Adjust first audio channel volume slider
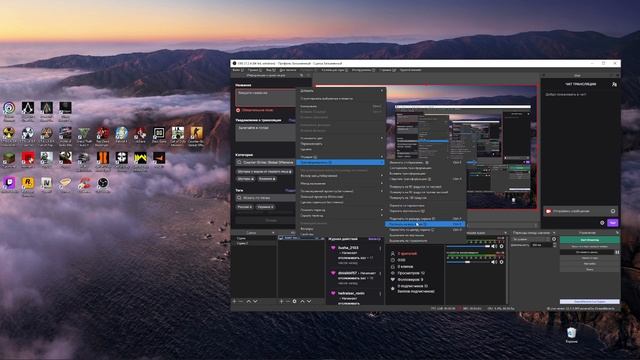The image size is (640, 360). (x=468, y=246)
